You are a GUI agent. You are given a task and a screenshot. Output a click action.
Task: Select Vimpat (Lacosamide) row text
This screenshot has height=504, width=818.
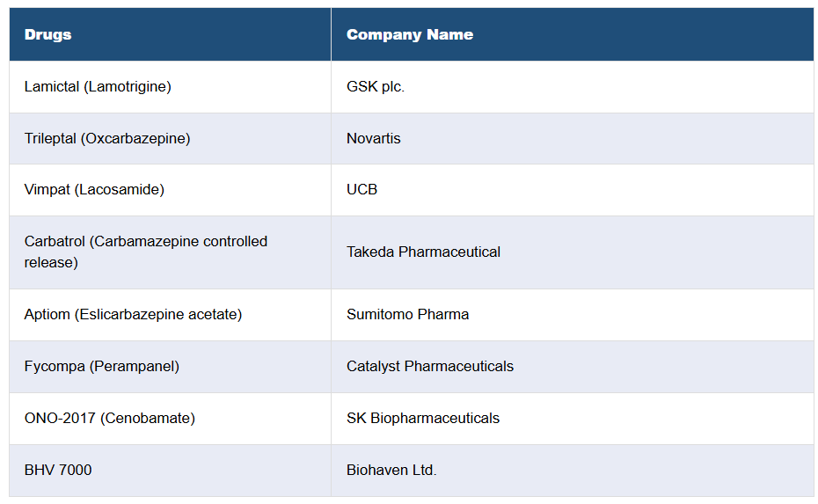pos(94,189)
